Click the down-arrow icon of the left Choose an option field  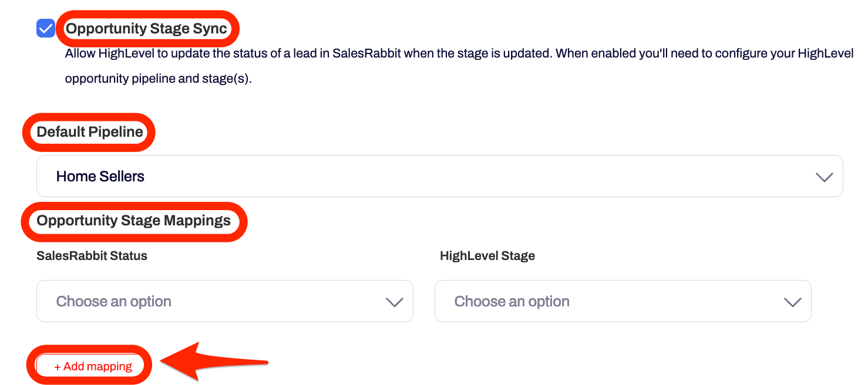(x=395, y=301)
